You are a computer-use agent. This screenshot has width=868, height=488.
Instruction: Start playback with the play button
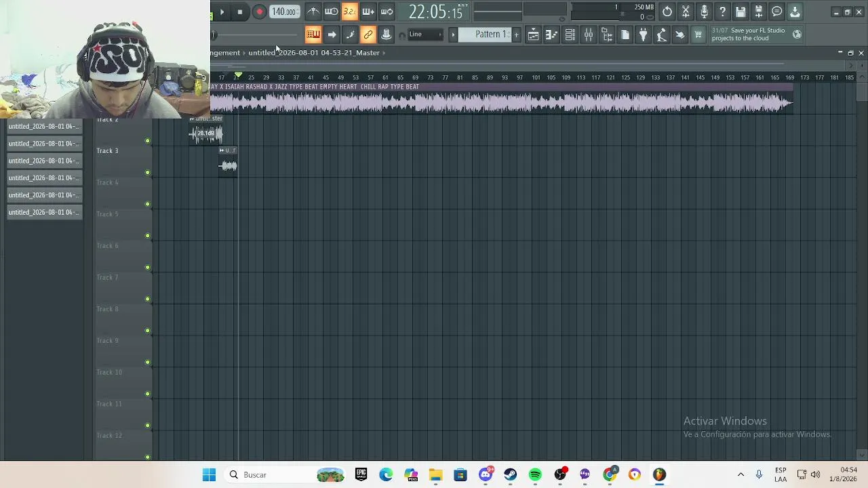click(222, 12)
